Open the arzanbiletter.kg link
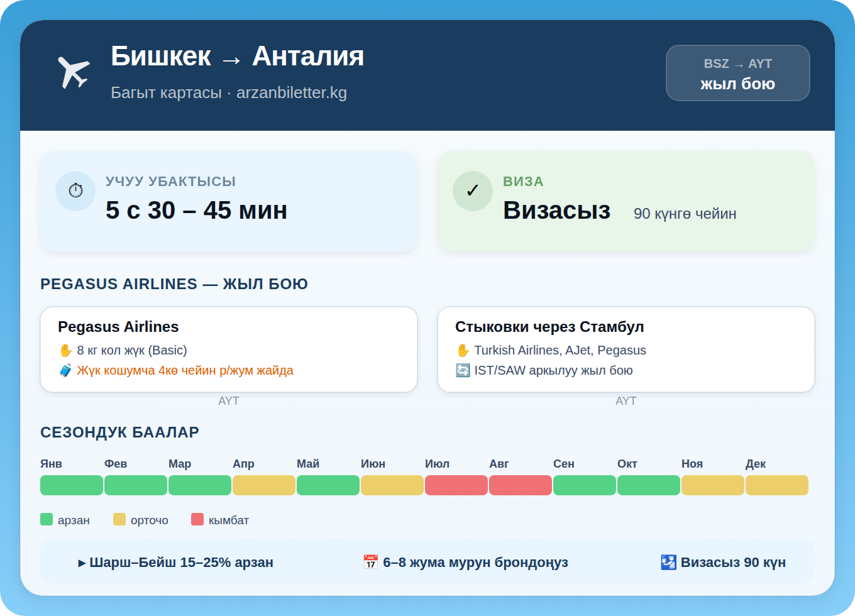The image size is (855, 616). coord(292,92)
